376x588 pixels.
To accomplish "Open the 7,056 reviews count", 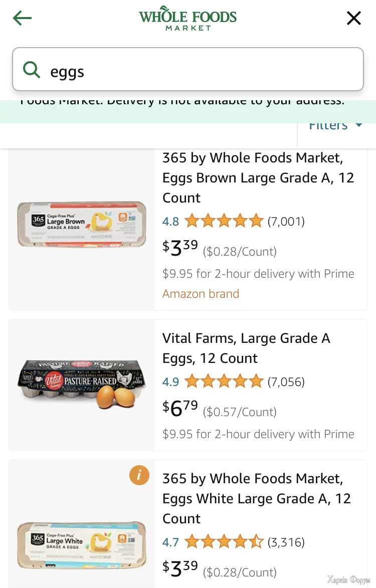I will [x=286, y=382].
